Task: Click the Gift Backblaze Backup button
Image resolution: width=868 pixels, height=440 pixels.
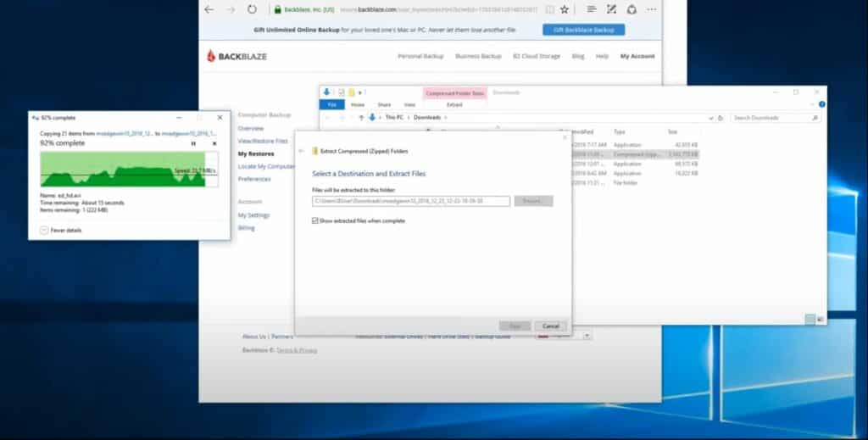Action: tap(583, 30)
